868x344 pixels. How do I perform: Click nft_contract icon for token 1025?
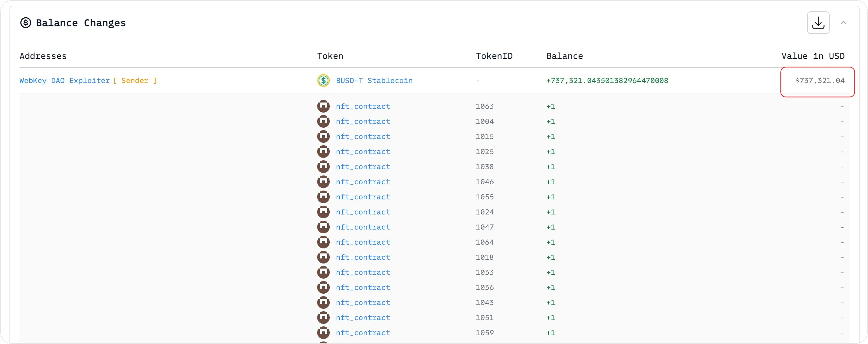pos(323,152)
